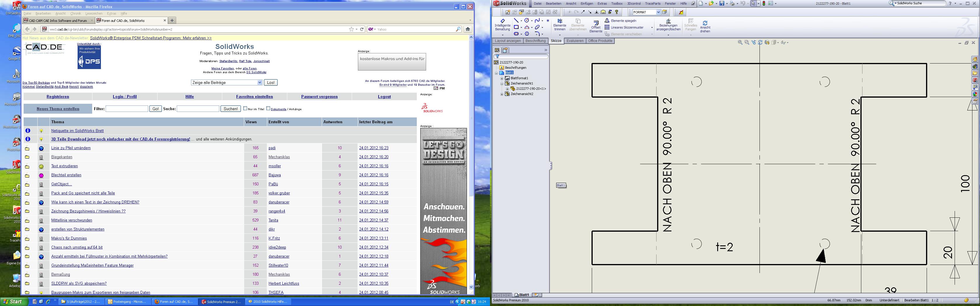Click Beziehungen anzeigen/löschen tool

[668, 25]
